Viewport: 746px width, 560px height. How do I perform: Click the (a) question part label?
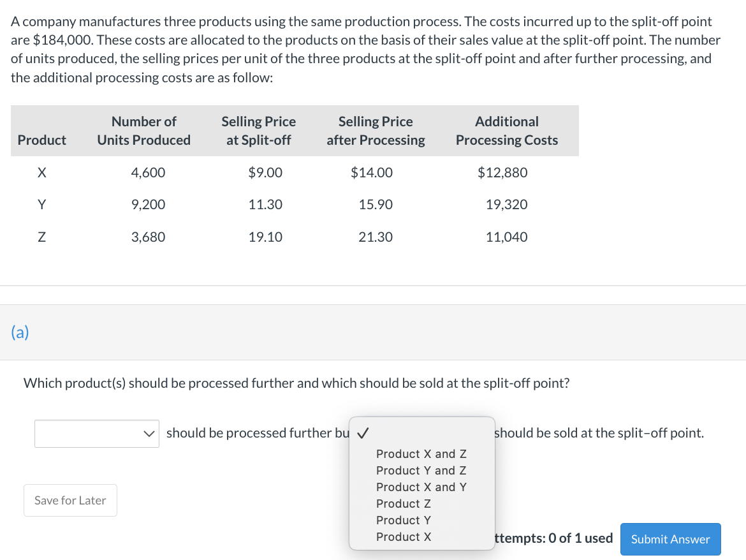pos(19,332)
